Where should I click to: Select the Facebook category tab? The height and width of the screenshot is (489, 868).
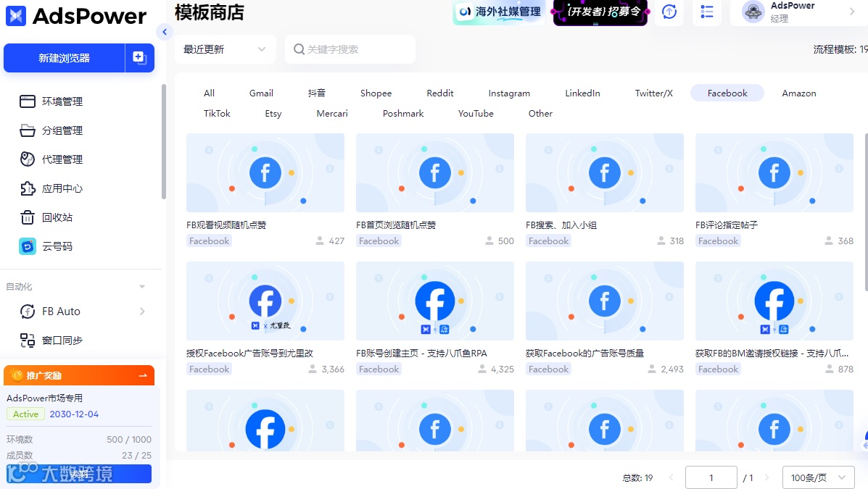[x=727, y=93]
